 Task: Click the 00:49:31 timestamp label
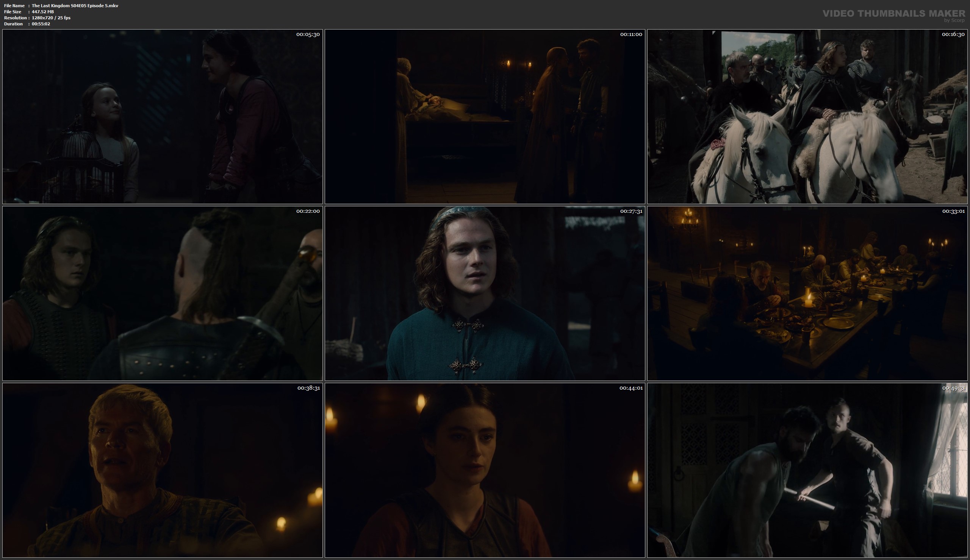tap(953, 388)
